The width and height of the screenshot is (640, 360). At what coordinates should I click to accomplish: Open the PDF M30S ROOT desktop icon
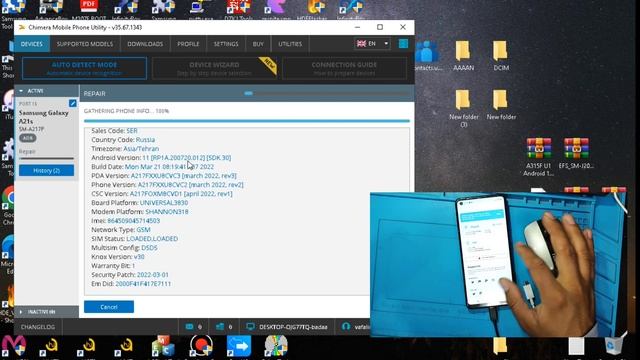point(89,10)
